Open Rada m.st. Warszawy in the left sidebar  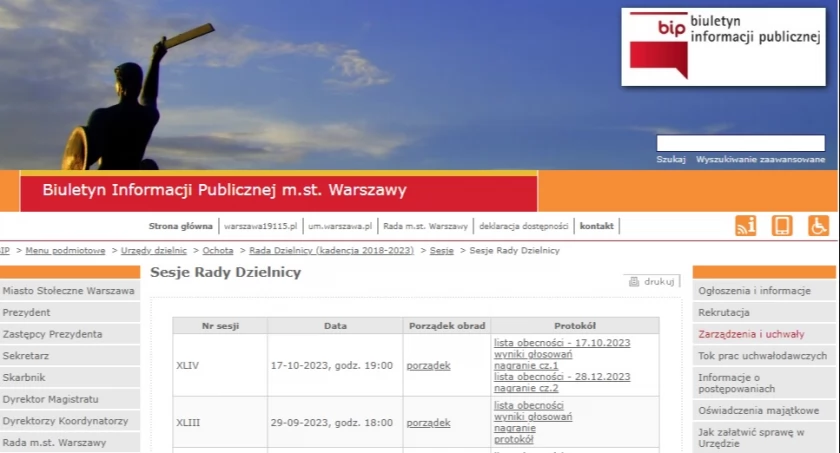pyautogui.click(x=70, y=442)
